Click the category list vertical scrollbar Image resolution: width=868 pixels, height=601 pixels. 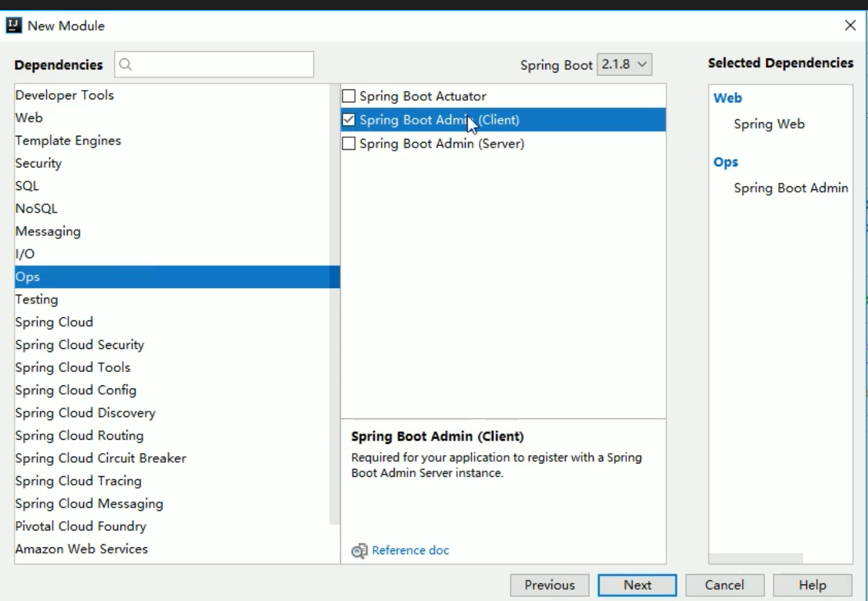pyautogui.click(x=334, y=304)
